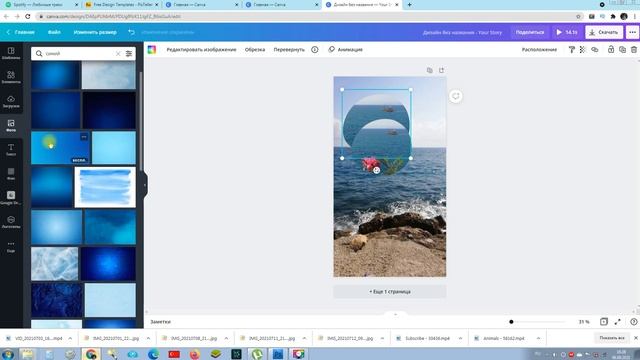
Task: Click the duplicate page icon above canvas
Action: (429, 70)
